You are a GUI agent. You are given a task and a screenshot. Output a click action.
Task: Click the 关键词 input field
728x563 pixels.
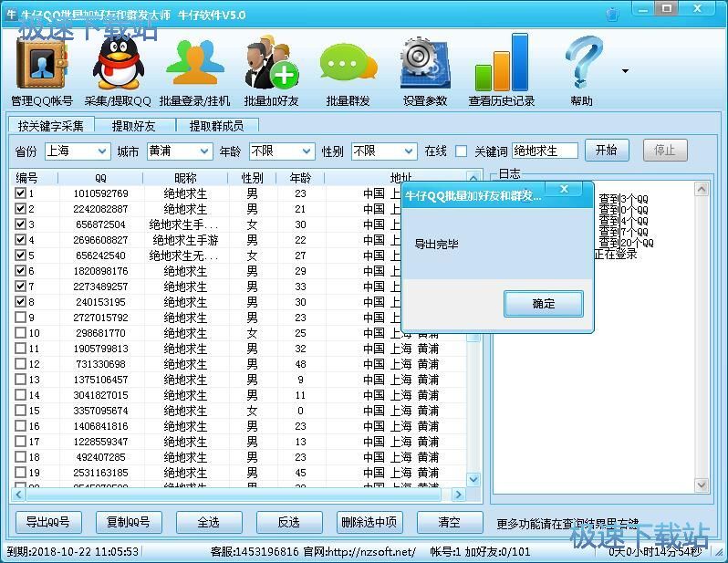545,151
